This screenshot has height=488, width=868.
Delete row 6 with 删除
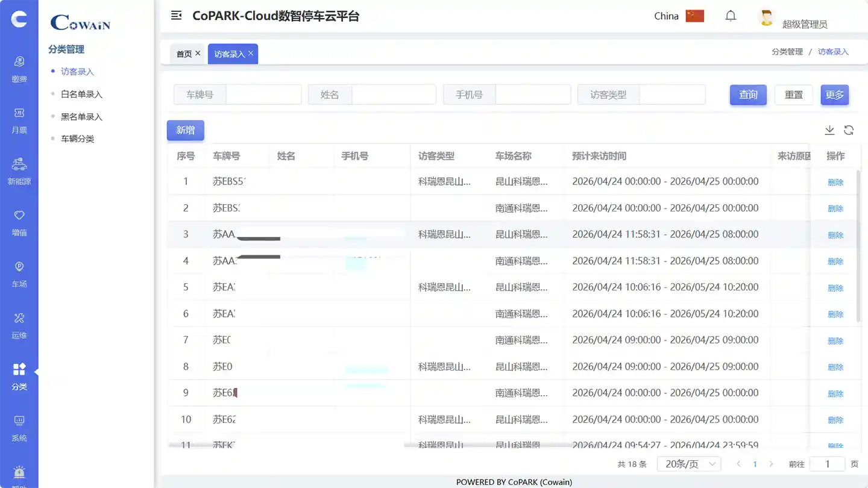835,314
